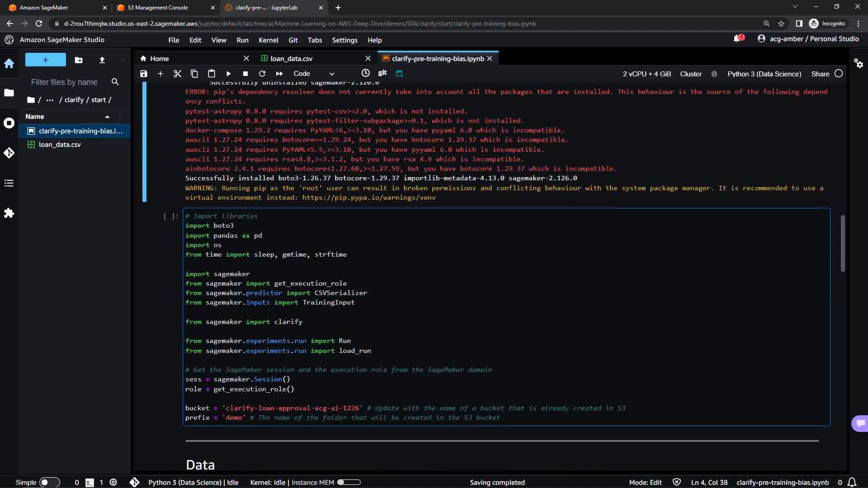Cut the selected cell with the scissors icon
Screen dimensions: 868x488
point(177,74)
